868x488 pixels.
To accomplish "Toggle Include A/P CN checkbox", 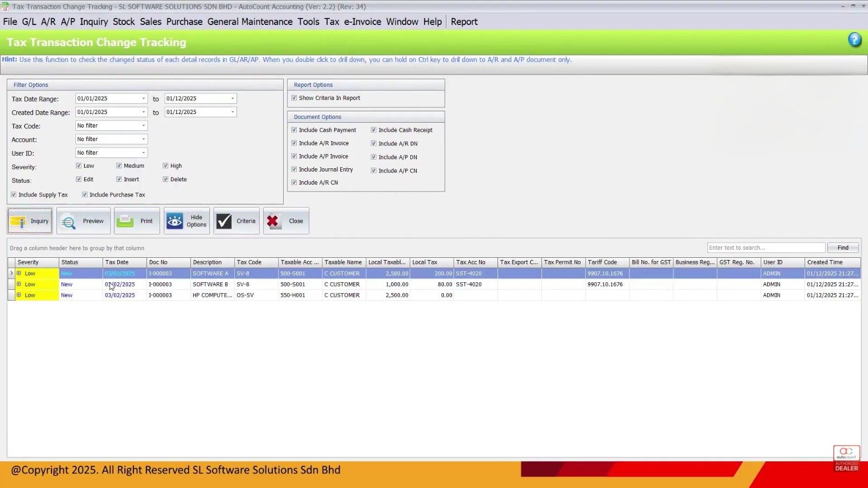I will click(374, 170).
